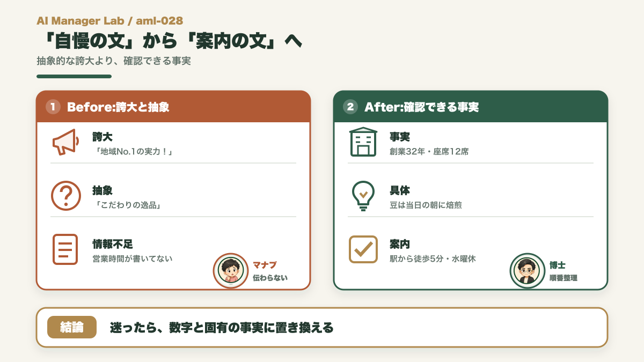Click the text 駅から徒歩5分・水曜休

click(x=433, y=258)
